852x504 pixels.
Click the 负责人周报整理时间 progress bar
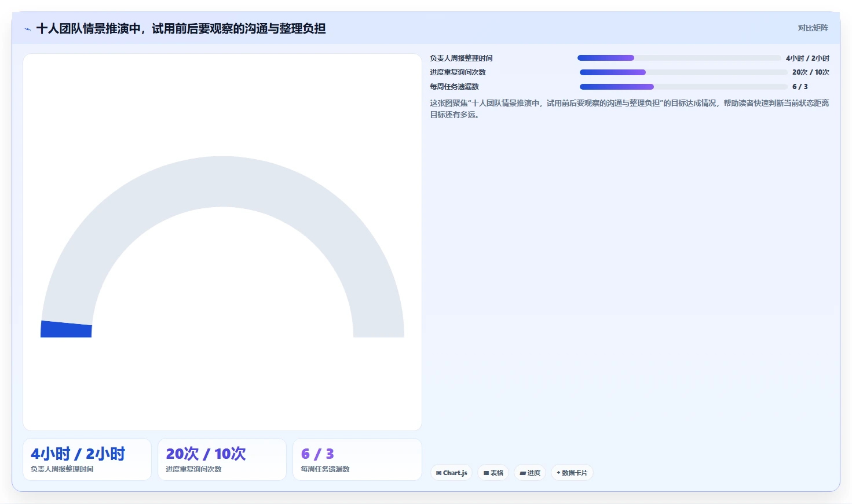pyautogui.click(x=679, y=58)
